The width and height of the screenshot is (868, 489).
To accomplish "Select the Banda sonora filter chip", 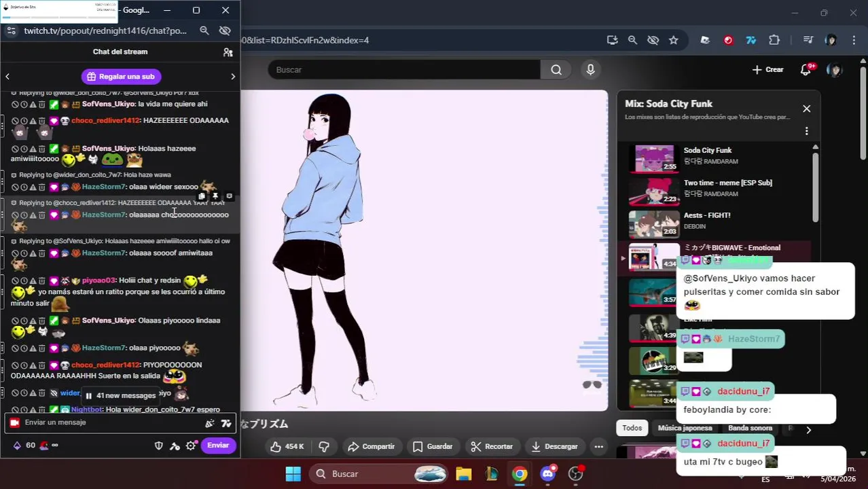I will click(751, 428).
